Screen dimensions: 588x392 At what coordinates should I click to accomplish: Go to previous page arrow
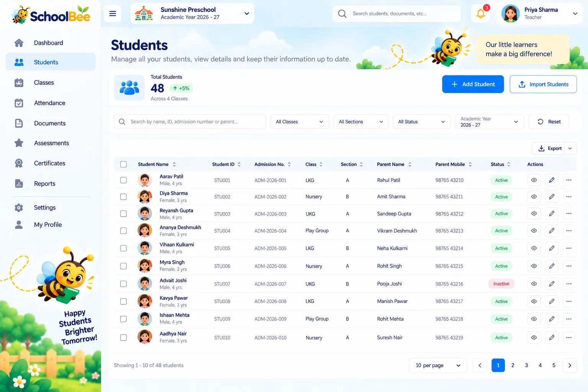tap(480, 365)
